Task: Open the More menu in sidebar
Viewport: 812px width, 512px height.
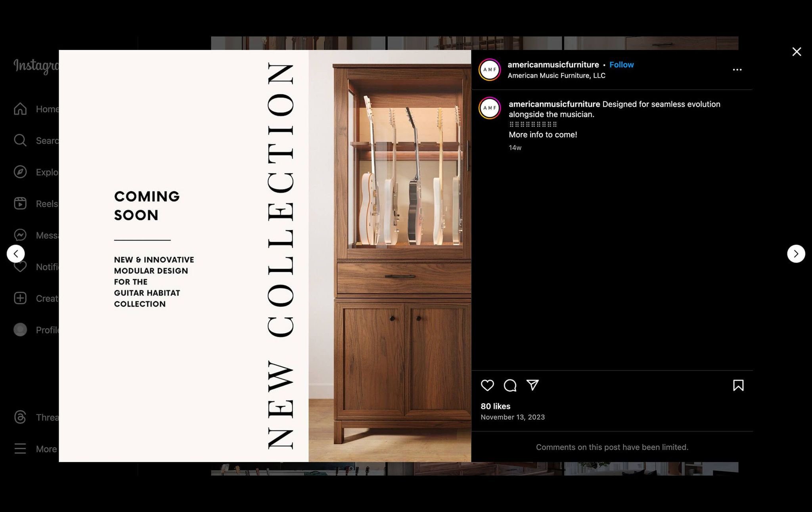Action: [x=20, y=449]
